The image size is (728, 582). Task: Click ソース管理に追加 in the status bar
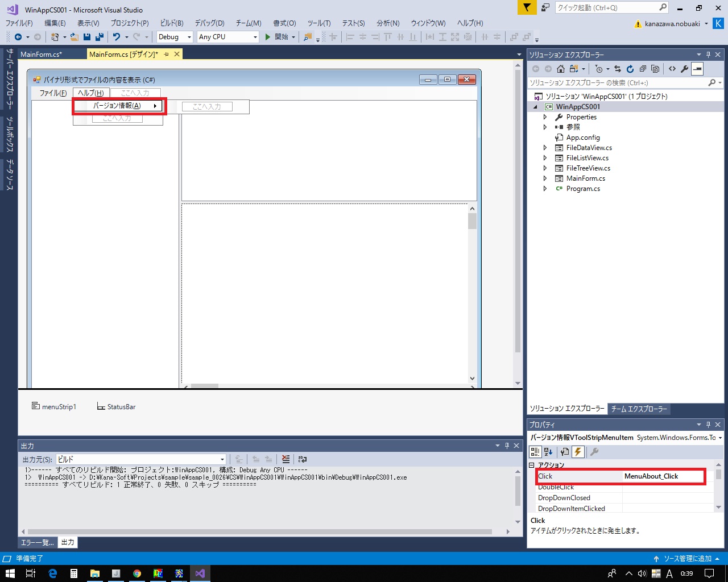pyautogui.click(x=687, y=559)
